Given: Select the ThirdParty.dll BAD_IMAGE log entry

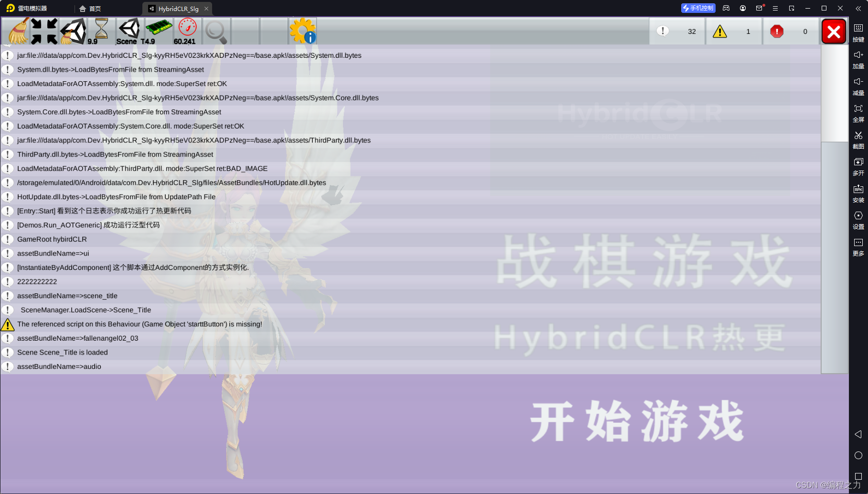Looking at the screenshot, I should click(410, 169).
